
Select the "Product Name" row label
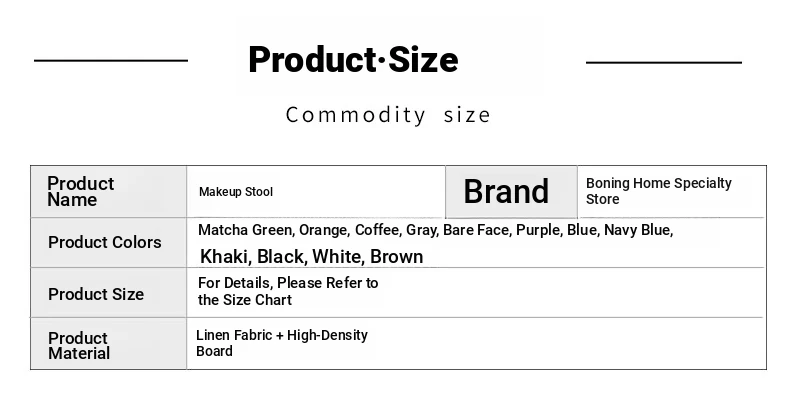[x=81, y=191]
